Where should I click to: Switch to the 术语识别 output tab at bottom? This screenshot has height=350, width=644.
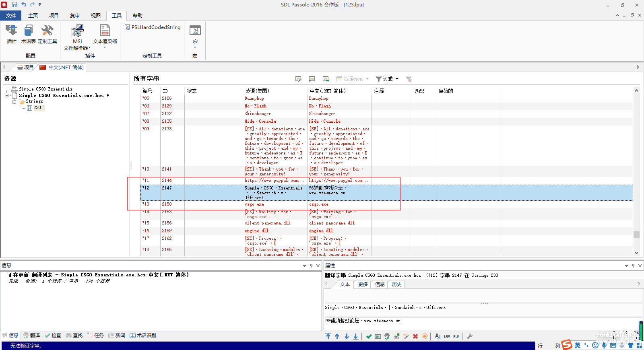click(143, 336)
